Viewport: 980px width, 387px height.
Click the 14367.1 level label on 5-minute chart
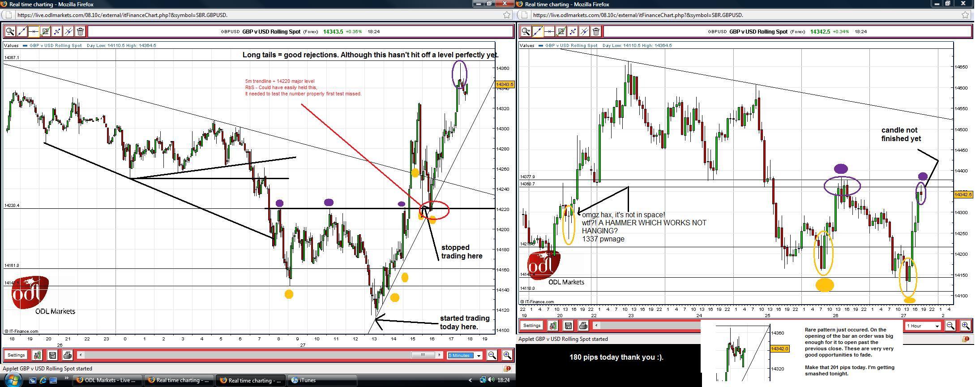click(12, 58)
